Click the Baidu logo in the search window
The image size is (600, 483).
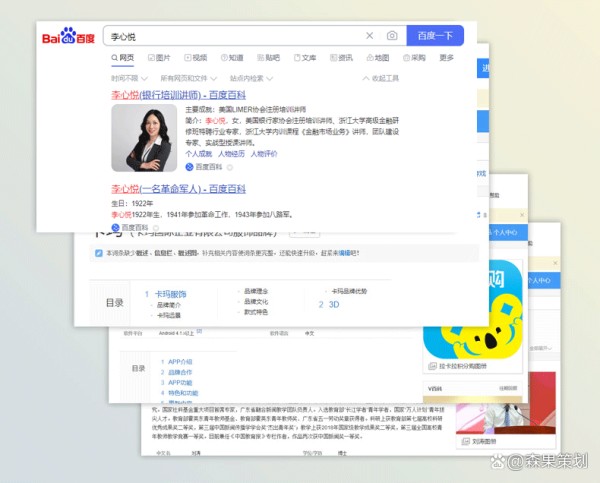68,36
